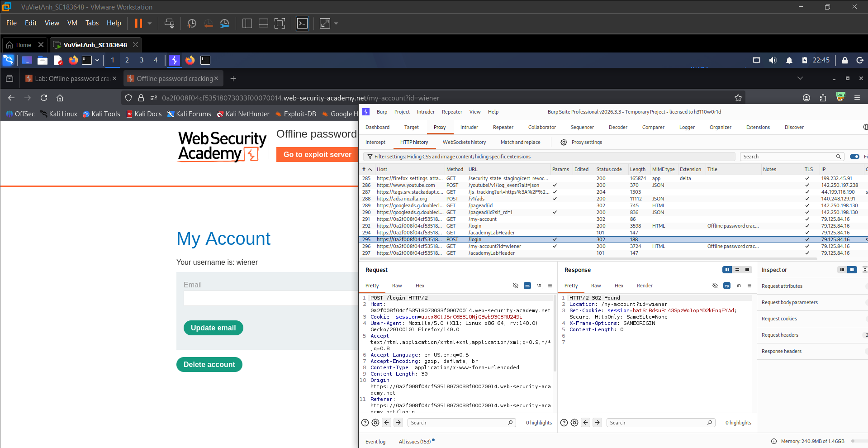Switch to VMware console view

pos(302,23)
